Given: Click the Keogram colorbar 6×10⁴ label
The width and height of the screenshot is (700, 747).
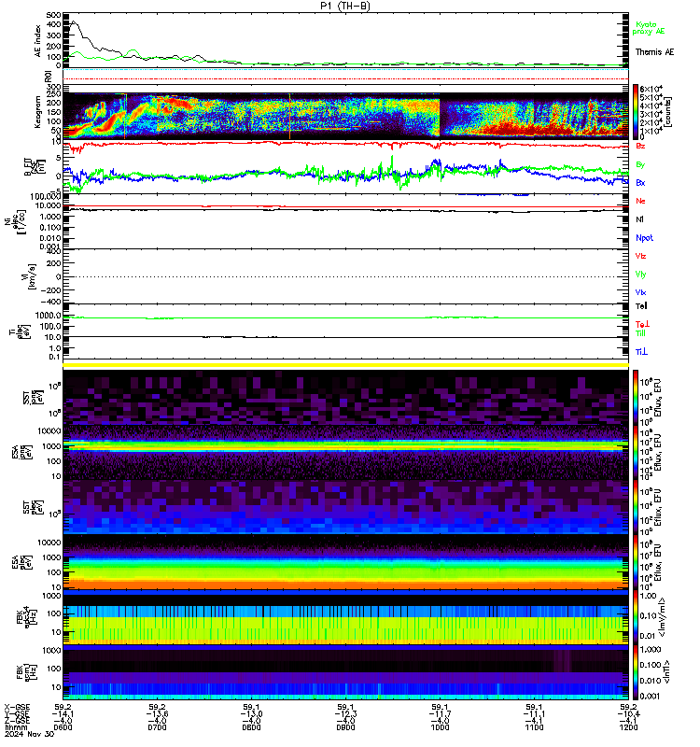Looking at the screenshot, I should (x=651, y=89).
